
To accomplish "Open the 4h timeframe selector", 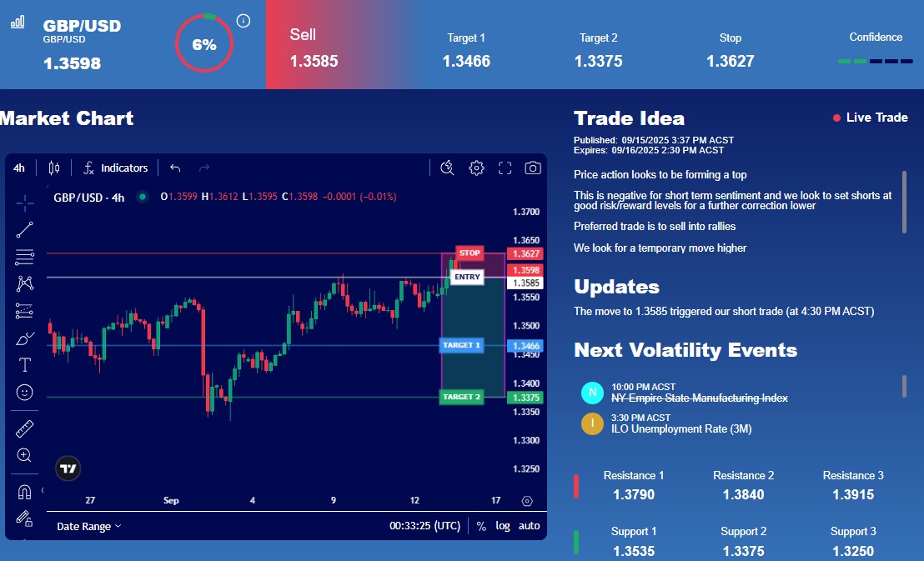I will (19, 168).
